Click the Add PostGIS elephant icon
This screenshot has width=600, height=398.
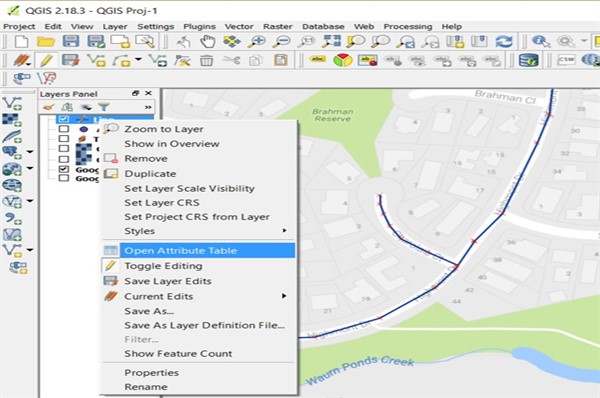pyautogui.click(x=12, y=153)
